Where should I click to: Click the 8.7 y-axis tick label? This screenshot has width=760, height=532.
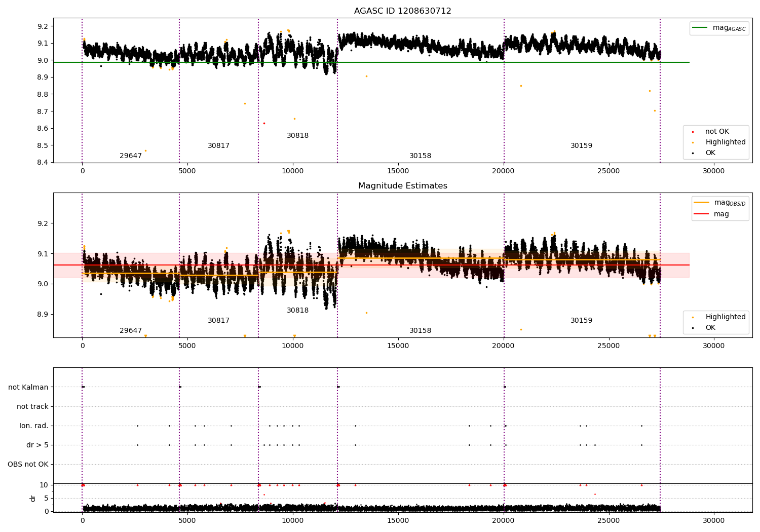43,111
